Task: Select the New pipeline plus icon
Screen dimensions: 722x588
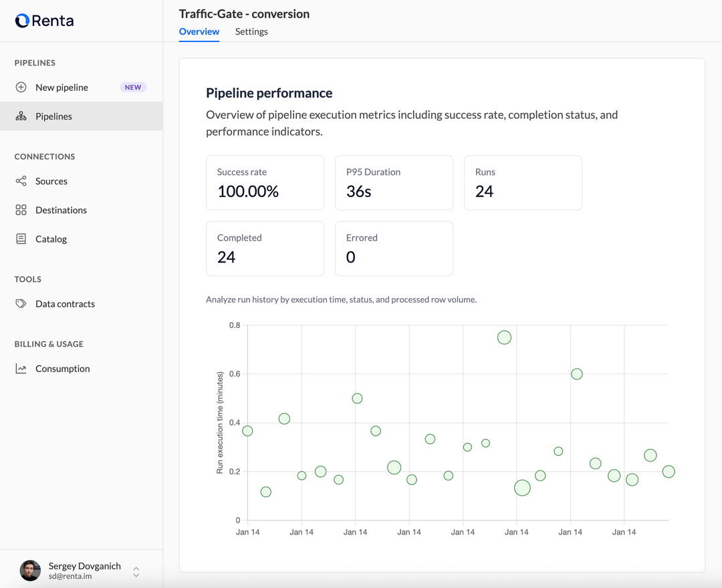Action: (21, 88)
